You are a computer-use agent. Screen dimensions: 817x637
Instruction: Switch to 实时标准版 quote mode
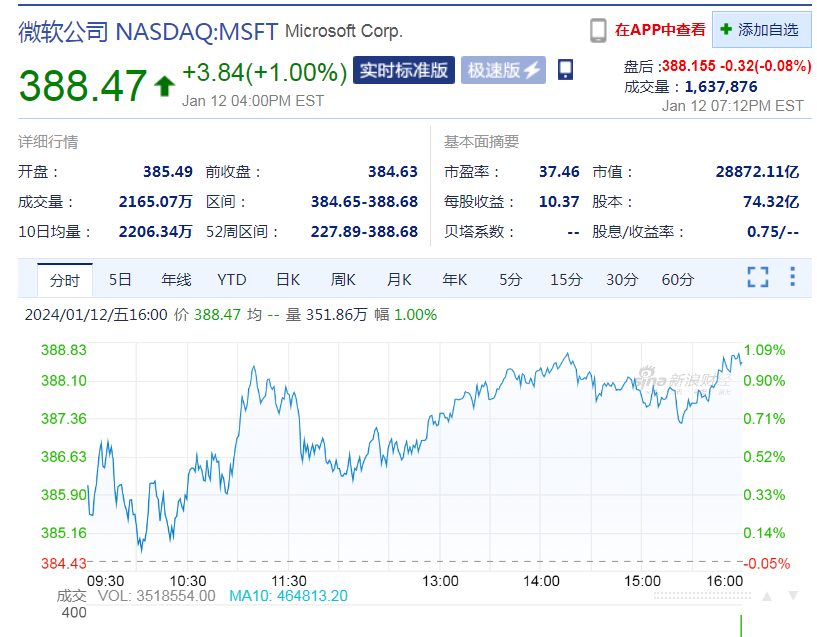tap(404, 70)
